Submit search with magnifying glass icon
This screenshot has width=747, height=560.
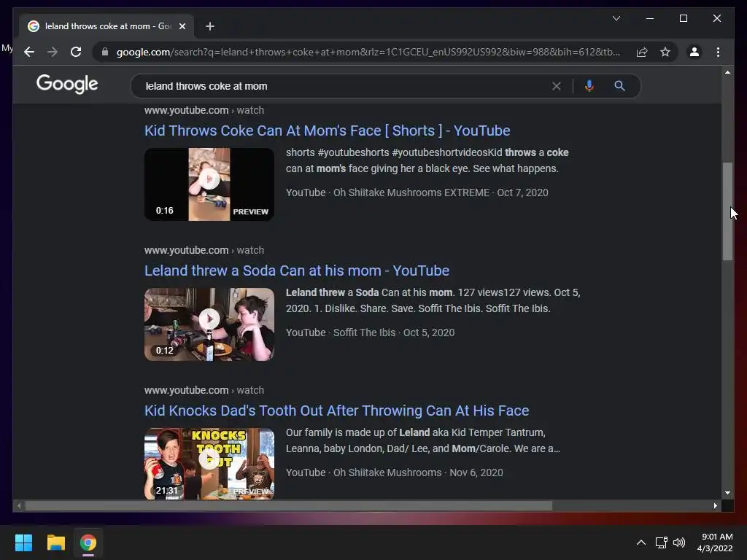pyautogui.click(x=619, y=86)
